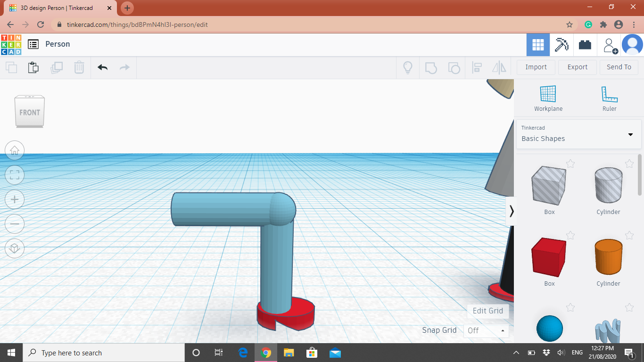Click the Import button
Screen dimensions: 644x362
[x=536, y=67]
